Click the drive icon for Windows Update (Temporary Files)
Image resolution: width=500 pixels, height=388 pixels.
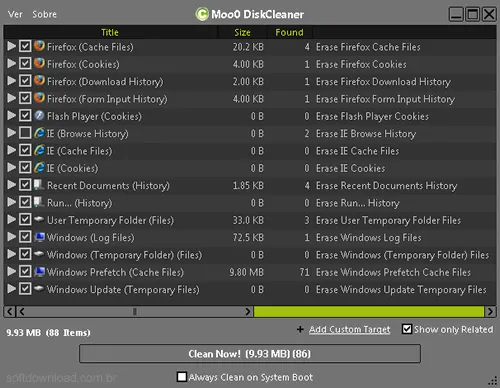[39, 288]
